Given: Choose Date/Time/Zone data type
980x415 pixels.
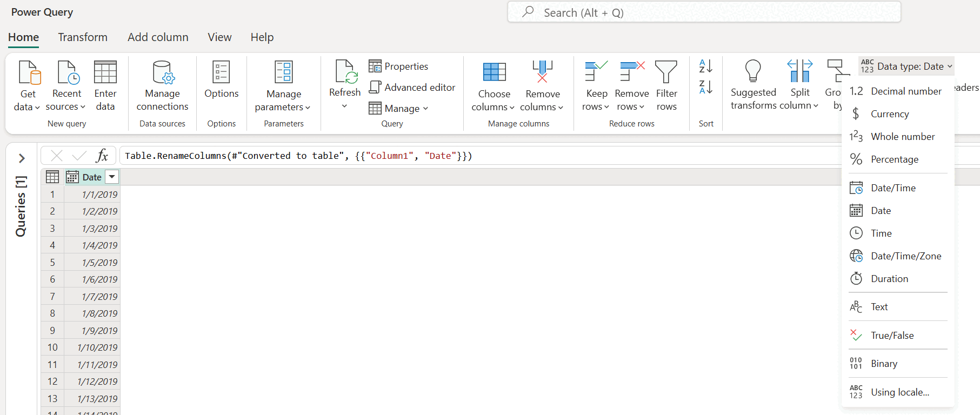Looking at the screenshot, I should [898, 256].
